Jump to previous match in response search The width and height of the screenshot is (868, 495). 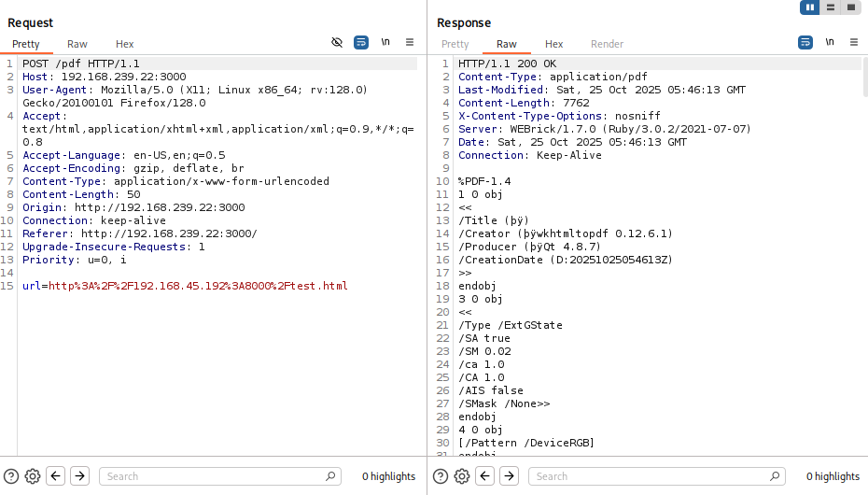(x=485, y=476)
